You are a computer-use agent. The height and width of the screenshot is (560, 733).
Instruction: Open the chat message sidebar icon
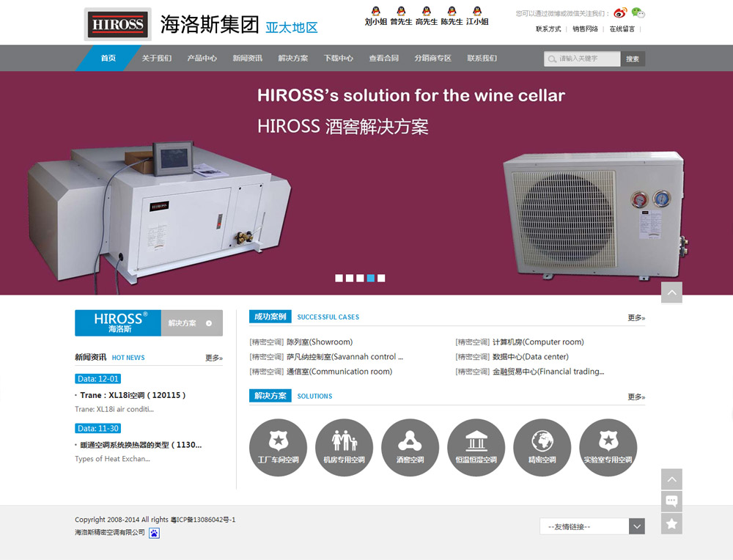coord(671,501)
